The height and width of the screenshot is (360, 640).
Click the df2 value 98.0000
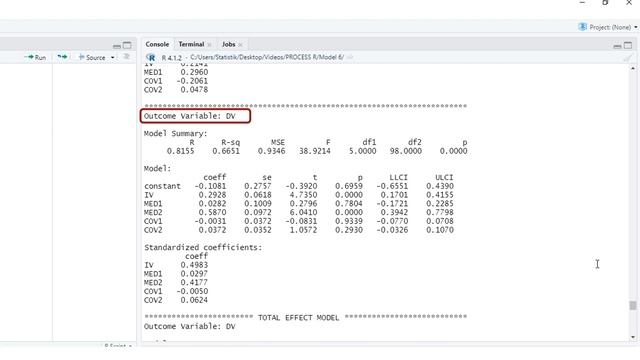pyautogui.click(x=406, y=151)
